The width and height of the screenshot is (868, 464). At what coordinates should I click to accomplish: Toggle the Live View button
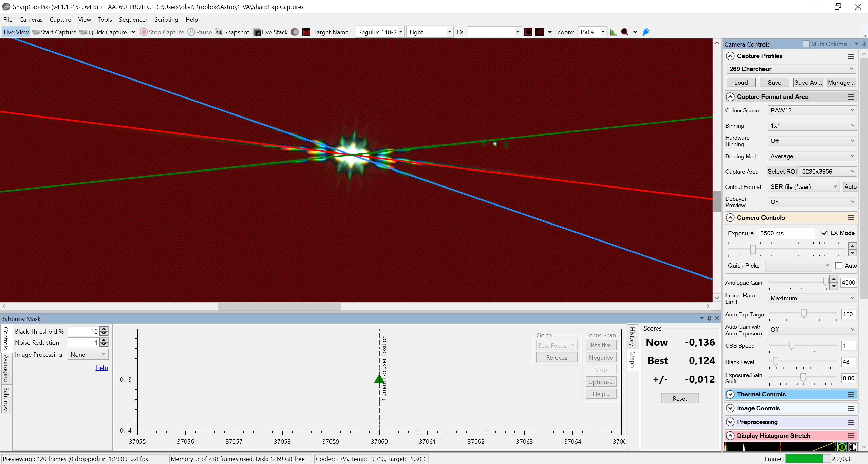coord(16,32)
